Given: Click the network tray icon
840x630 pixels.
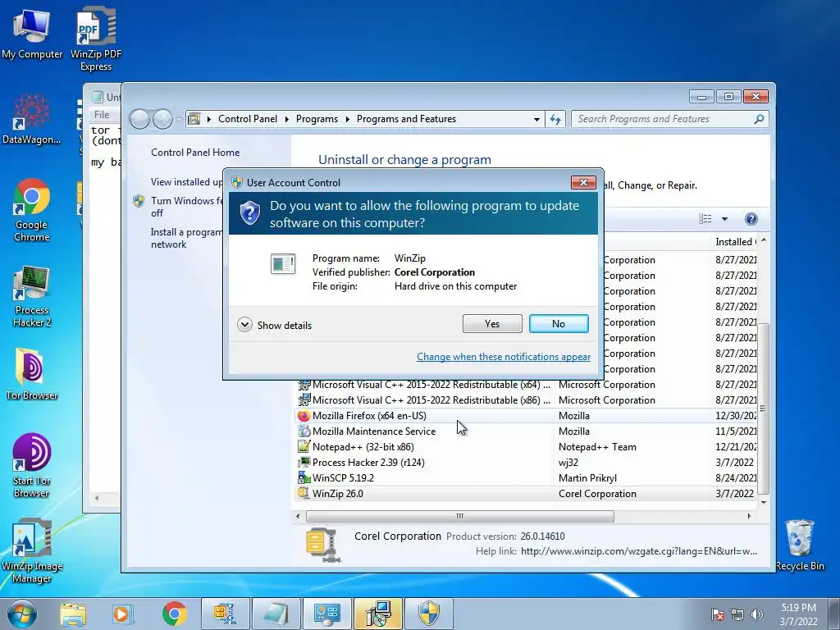Looking at the screenshot, I should click(x=737, y=614).
